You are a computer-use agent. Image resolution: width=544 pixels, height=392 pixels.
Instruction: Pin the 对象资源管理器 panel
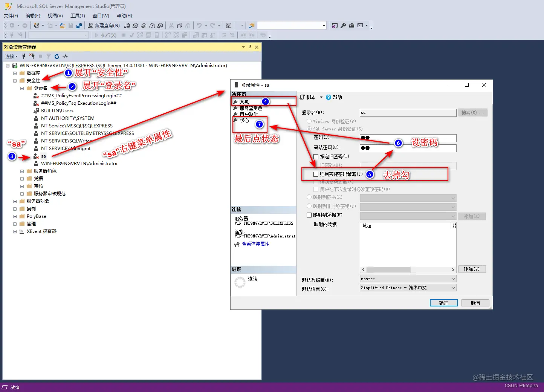click(x=250, y=47)
